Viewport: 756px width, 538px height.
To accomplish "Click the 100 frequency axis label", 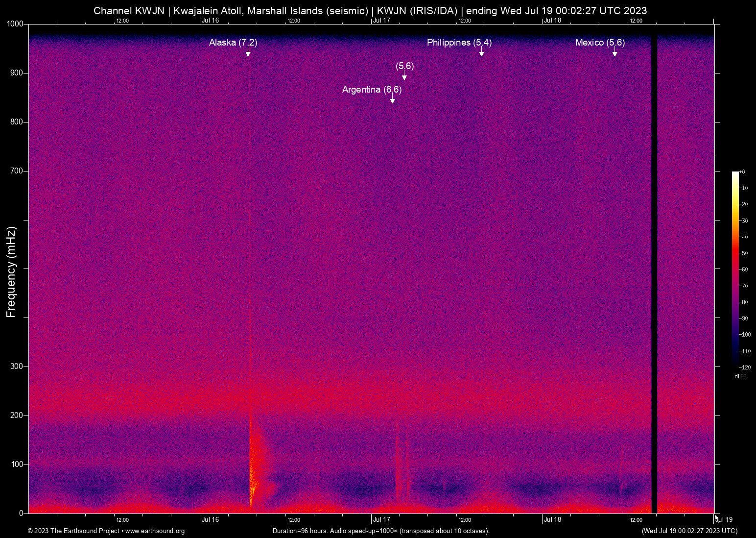I will (x=17, y=465).
